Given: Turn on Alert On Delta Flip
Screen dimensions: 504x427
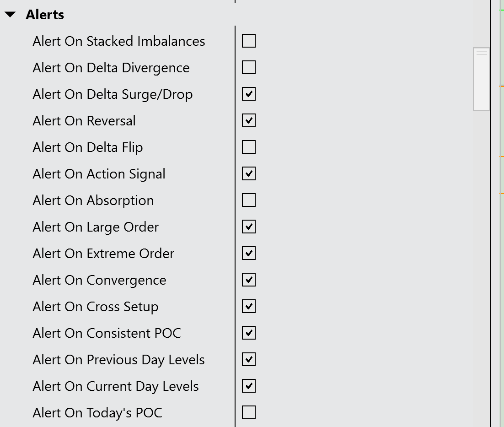Looking at the screenshot, I should click(x=249, y=147).
